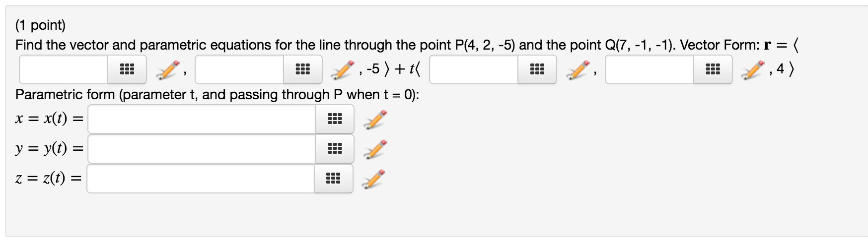Open grid keypad beside z(t) field
The image size is (868, 252).
334,179
